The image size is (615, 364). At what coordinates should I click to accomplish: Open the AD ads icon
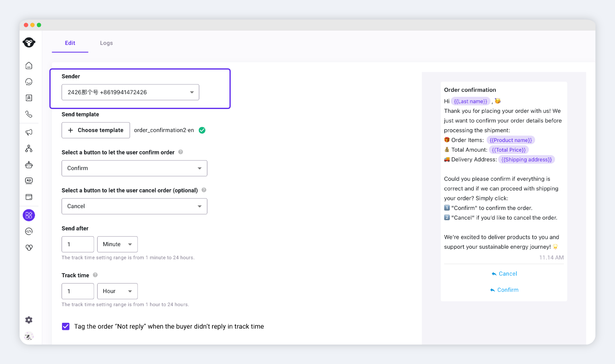tap(29, 181)
